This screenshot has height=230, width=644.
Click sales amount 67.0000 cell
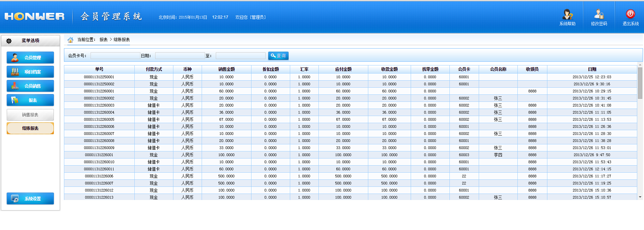pyautogui.click(x=226, y=119)
